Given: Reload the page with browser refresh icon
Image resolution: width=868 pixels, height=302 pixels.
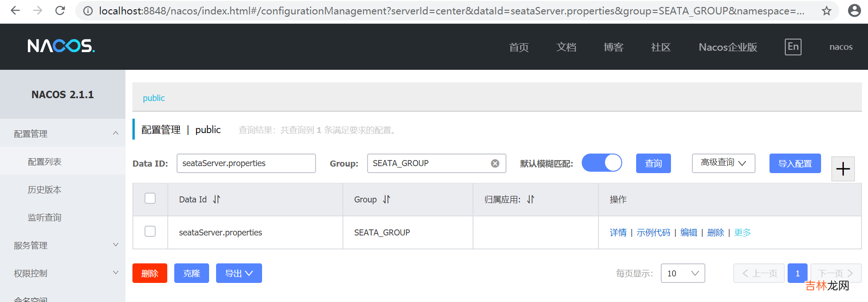Looking at the screenshot, I should coord(60,10).
